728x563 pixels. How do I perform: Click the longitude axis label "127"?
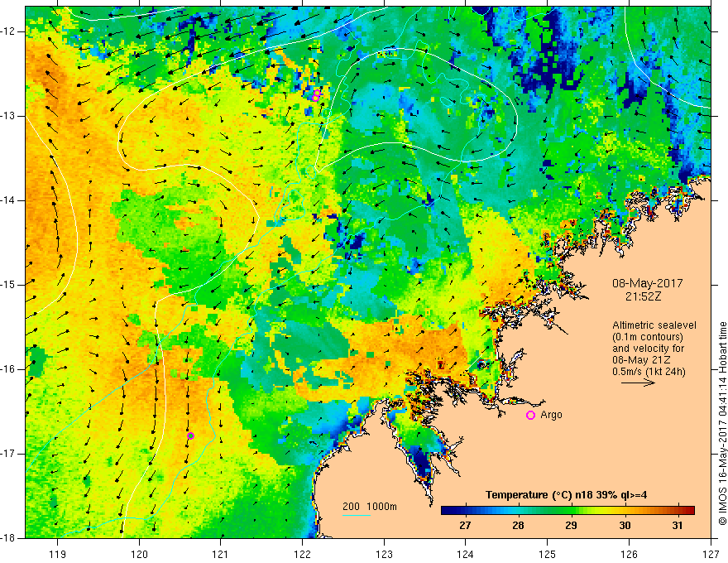(x=711, y=554)
